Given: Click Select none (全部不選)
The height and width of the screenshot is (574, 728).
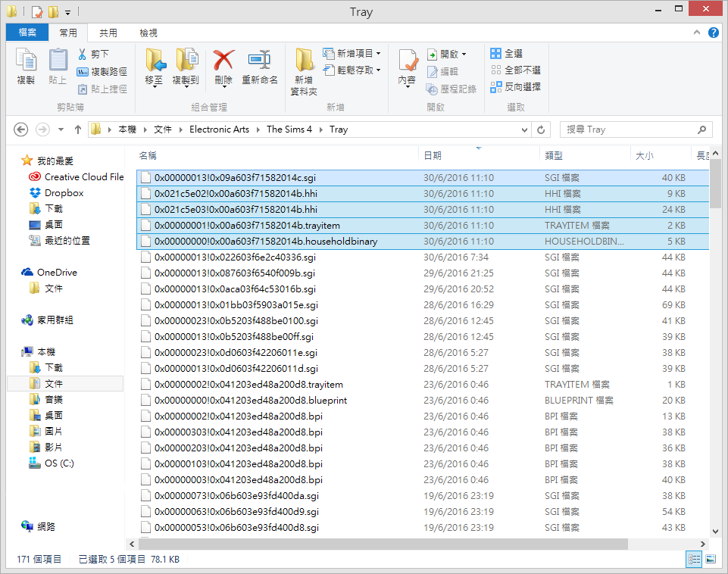Looking at the screenshot, I should (516, 70).
